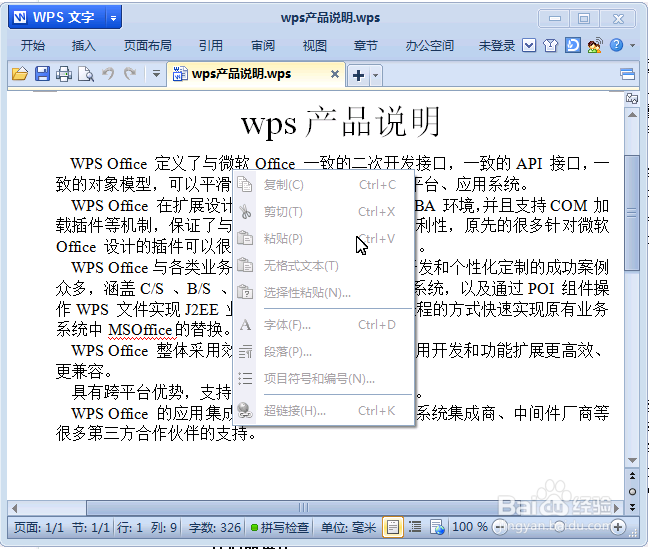
Task: Close the wps产品说明.wps document tab
Action: point(335,74)
